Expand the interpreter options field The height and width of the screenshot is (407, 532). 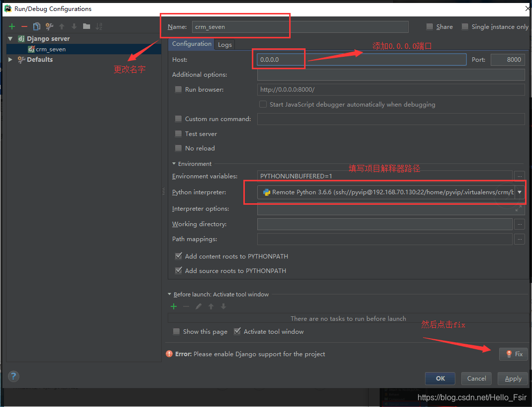pyautogui.click(x=519, y=209)
